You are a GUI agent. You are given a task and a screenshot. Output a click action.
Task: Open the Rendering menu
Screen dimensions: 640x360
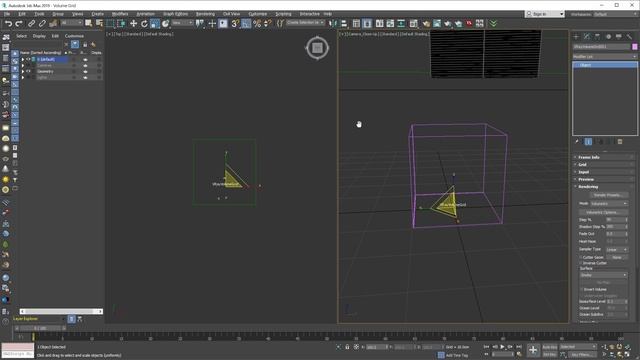click(205, 14)
